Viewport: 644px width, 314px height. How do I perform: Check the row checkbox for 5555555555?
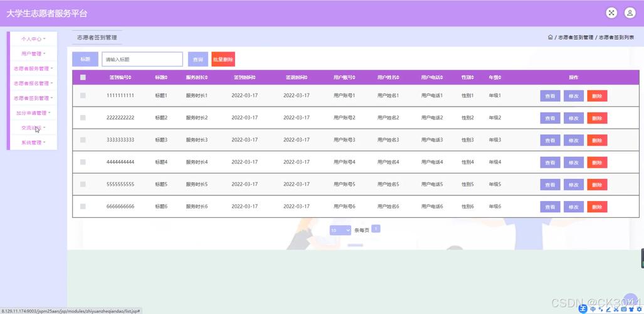(83, 185)
